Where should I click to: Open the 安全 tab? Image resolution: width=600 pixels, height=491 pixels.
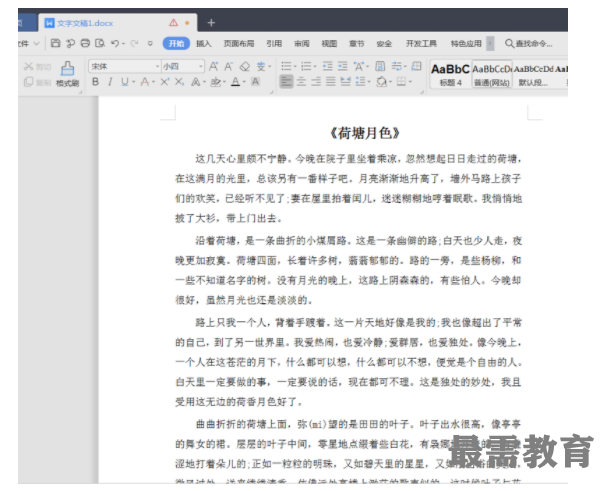(x=384, y=43)
